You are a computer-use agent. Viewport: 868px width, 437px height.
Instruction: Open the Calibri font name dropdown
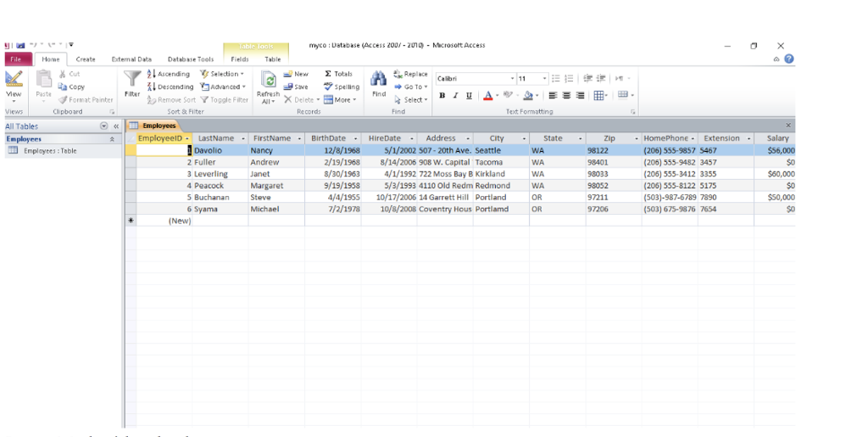click(x=512, y=79)
